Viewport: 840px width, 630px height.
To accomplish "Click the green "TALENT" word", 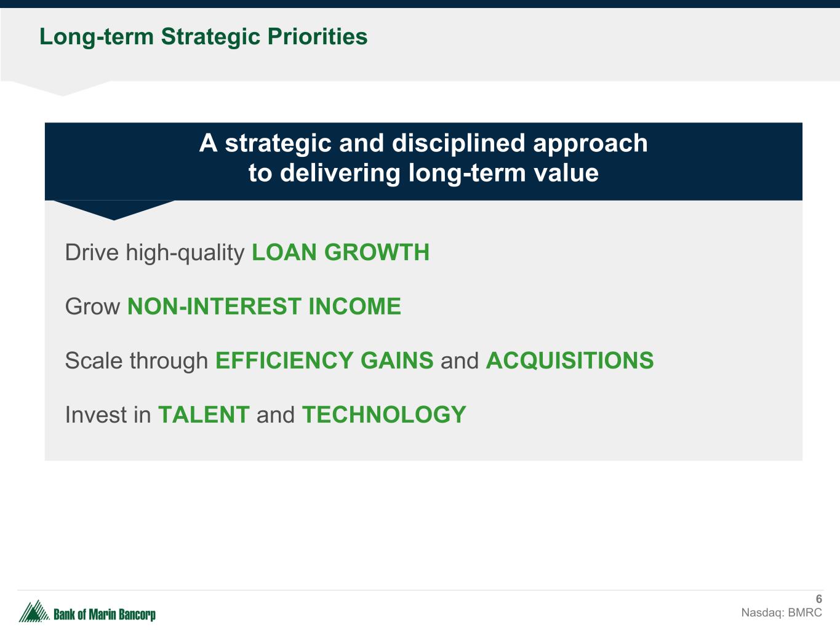I will tap(204, 415).
